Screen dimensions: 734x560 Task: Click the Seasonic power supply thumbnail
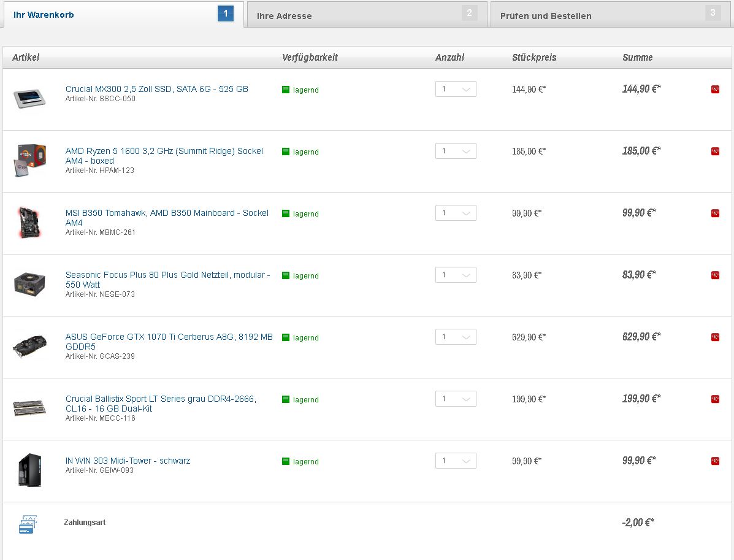[29, 284]
